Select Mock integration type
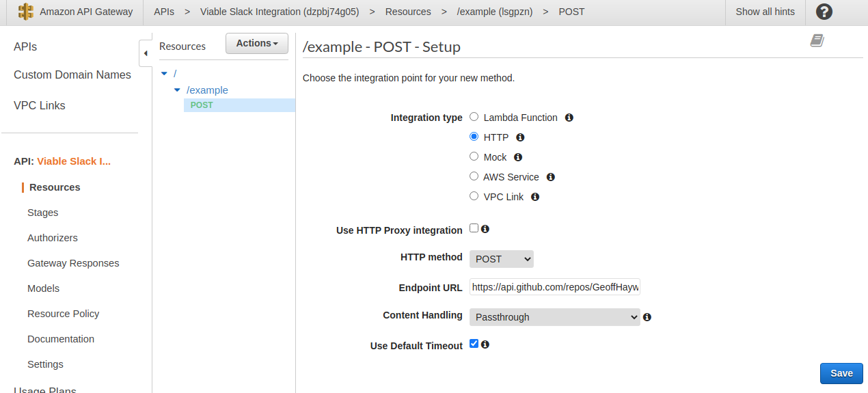The width and height of the screenshot is (868, 393). (x=474, y=157)
